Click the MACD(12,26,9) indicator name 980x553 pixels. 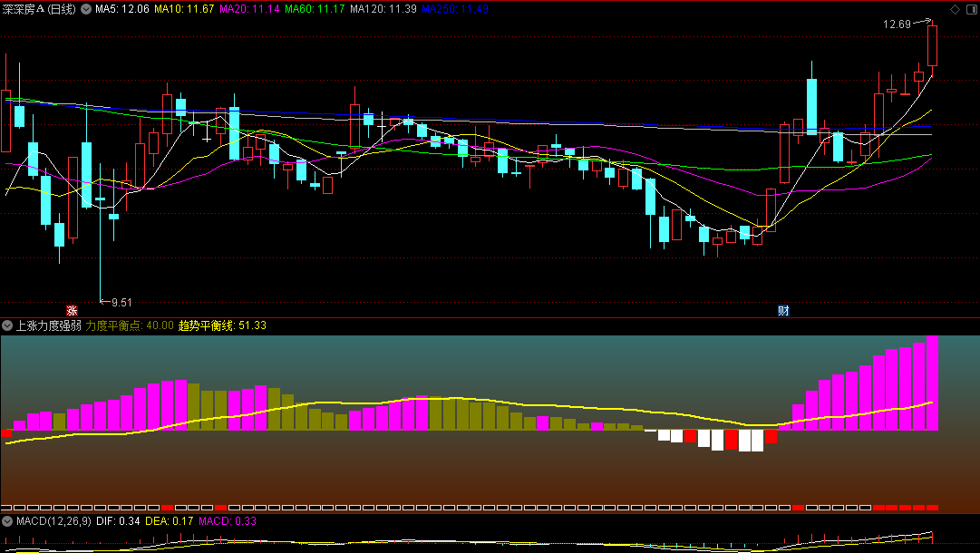coord(53,521)
